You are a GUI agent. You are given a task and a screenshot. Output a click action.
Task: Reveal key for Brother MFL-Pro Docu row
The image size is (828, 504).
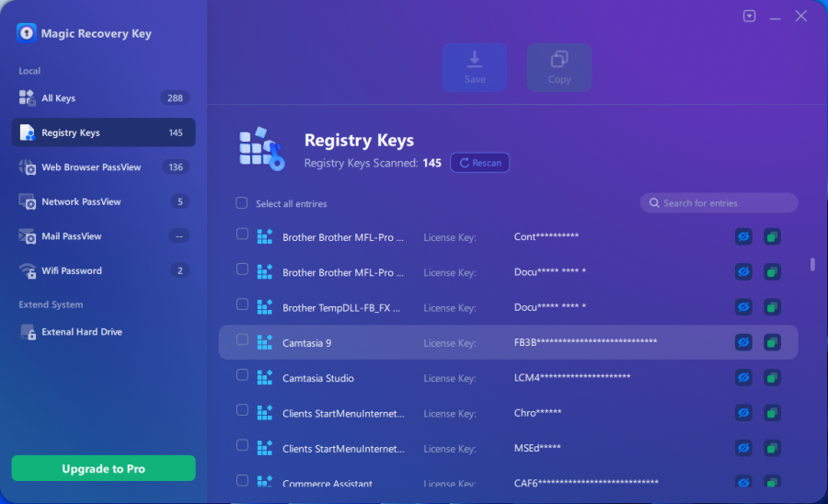click(743, 272)
